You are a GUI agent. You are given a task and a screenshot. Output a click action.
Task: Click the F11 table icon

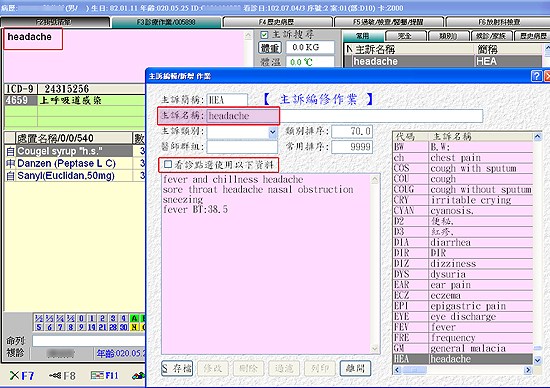97,376
